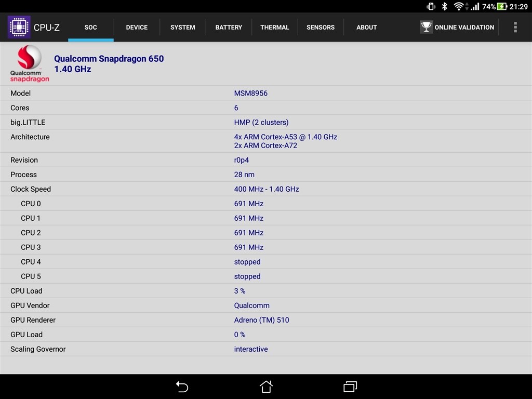532x399 pixels.
Task: Switch to the DEVICE tab
Action: [137, 27]
